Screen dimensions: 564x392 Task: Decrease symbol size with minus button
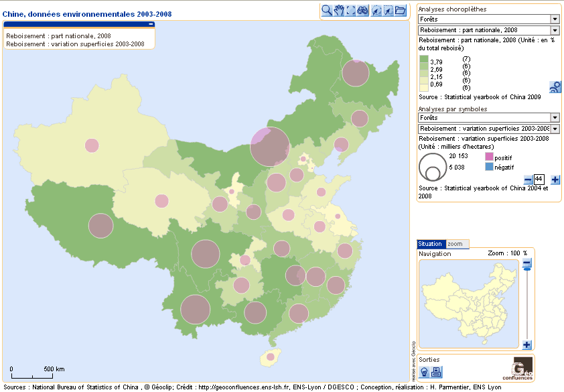528,180
